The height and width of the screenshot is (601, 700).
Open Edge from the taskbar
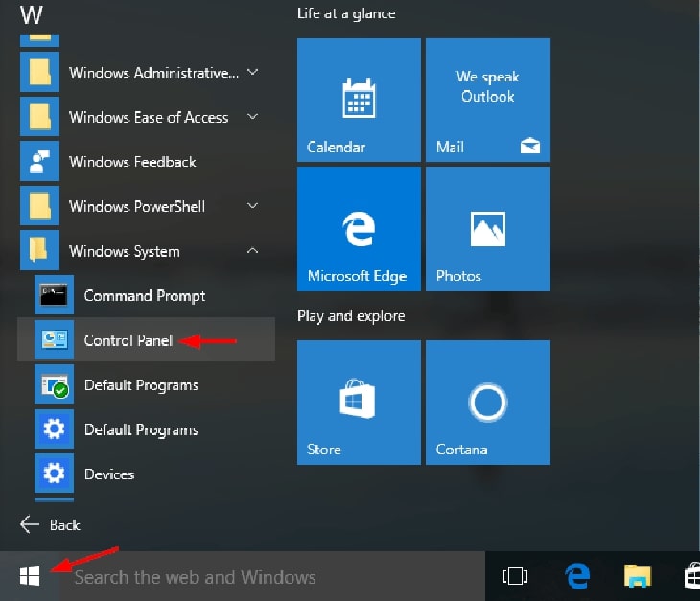576,576
